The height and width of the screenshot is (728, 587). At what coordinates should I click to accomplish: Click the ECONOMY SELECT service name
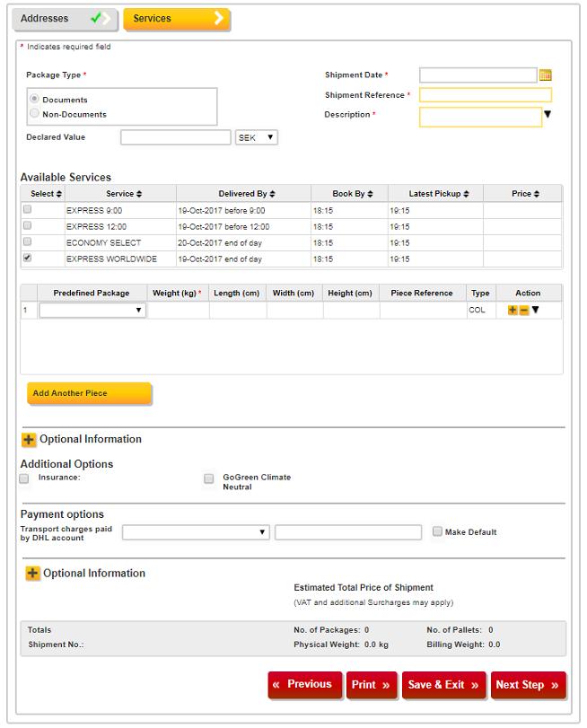(x=103, y=243)
